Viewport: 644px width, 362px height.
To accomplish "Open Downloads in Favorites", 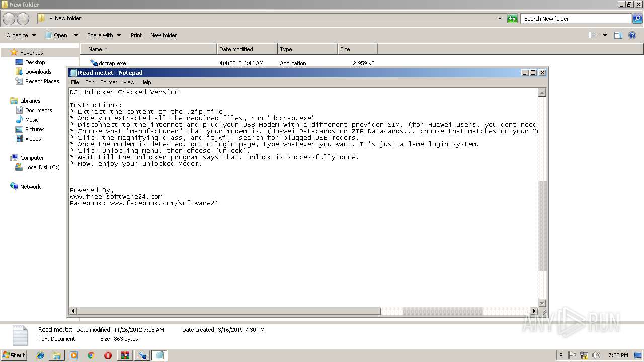I will (38, 72).
